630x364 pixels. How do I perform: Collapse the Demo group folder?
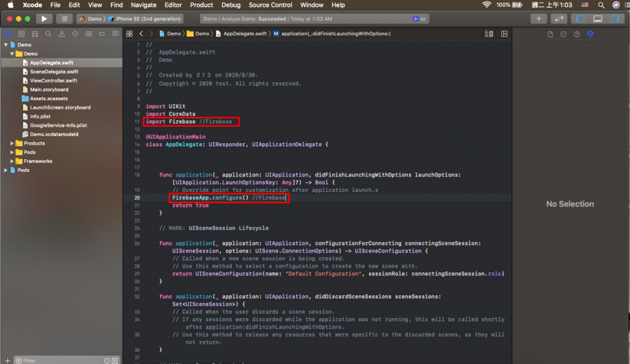tap(12, 53)
